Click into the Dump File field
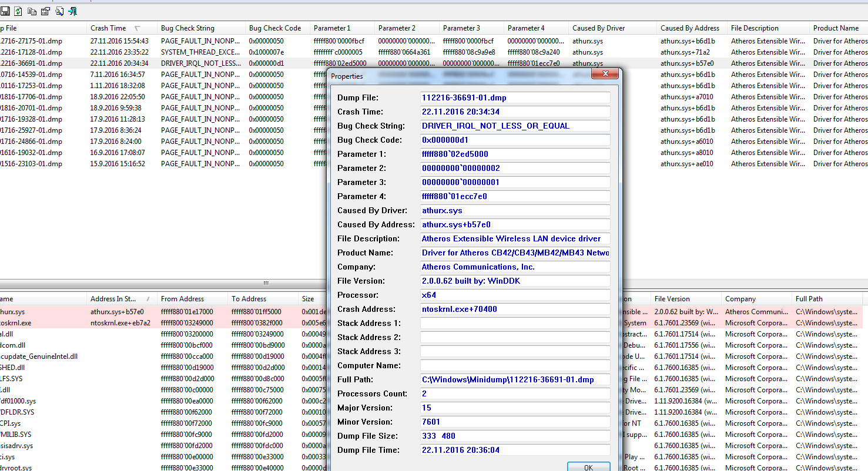This screenshot has height=471, width=868. pyautogui.click(x=515, y=98)
